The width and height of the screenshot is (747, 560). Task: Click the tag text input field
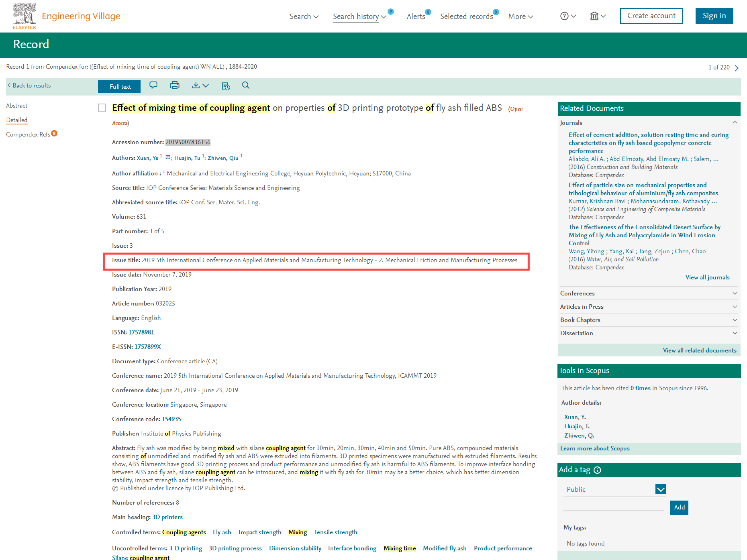coord(614,506)
